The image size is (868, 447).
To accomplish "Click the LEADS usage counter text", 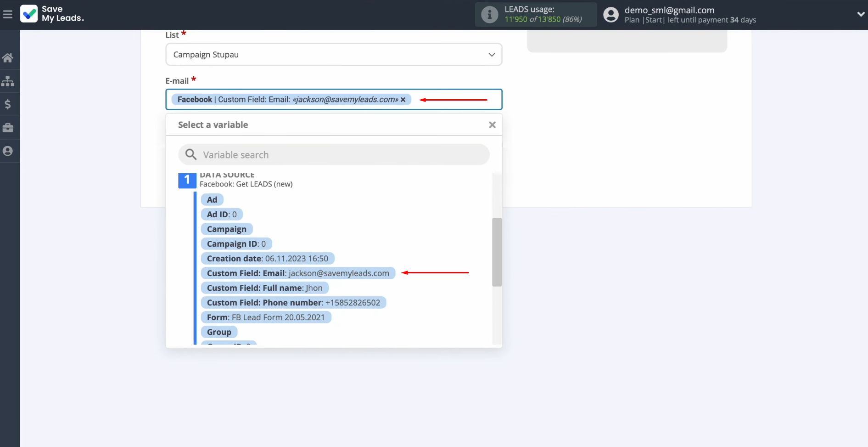I will [543, 19].
